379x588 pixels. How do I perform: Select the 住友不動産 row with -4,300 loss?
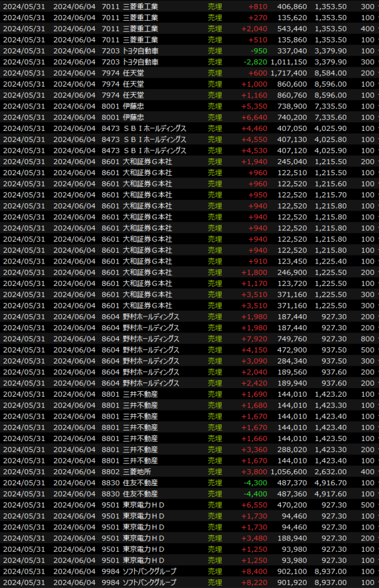[x=140, y=483]
